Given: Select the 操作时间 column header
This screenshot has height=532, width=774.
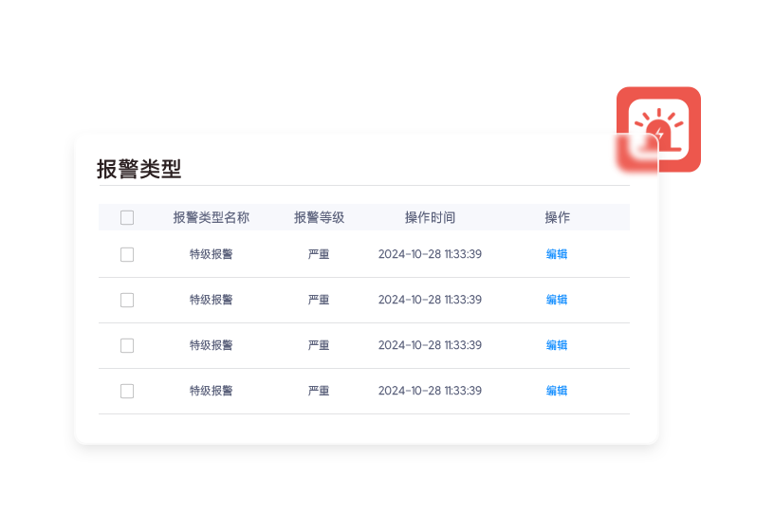Looking at the screenshot, I should click(430, 217).
